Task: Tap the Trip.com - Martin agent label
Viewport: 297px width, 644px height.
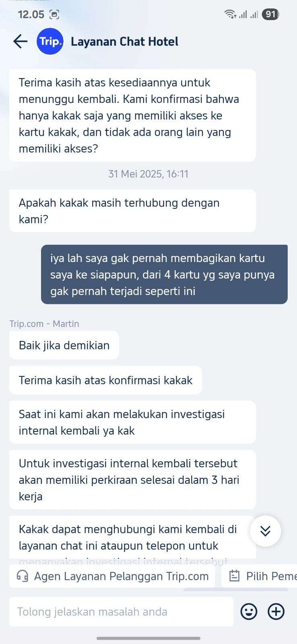Action: (x=44, y=324)
